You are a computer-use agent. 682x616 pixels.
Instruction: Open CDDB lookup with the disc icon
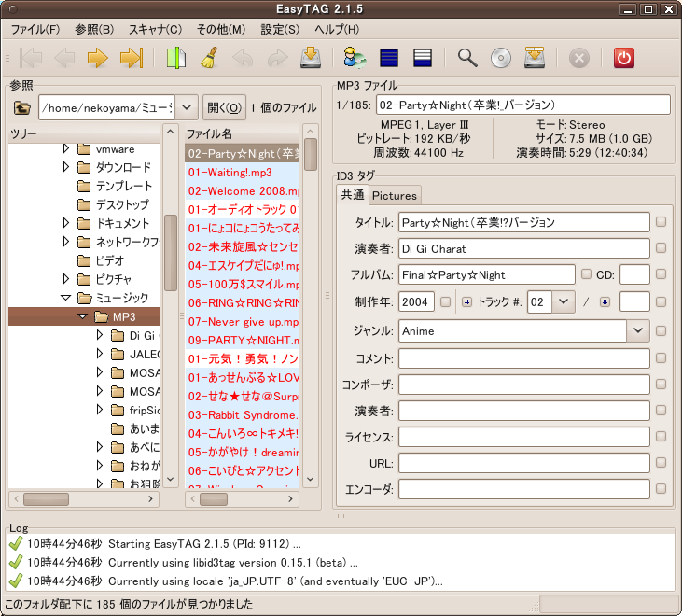point(502,58)
